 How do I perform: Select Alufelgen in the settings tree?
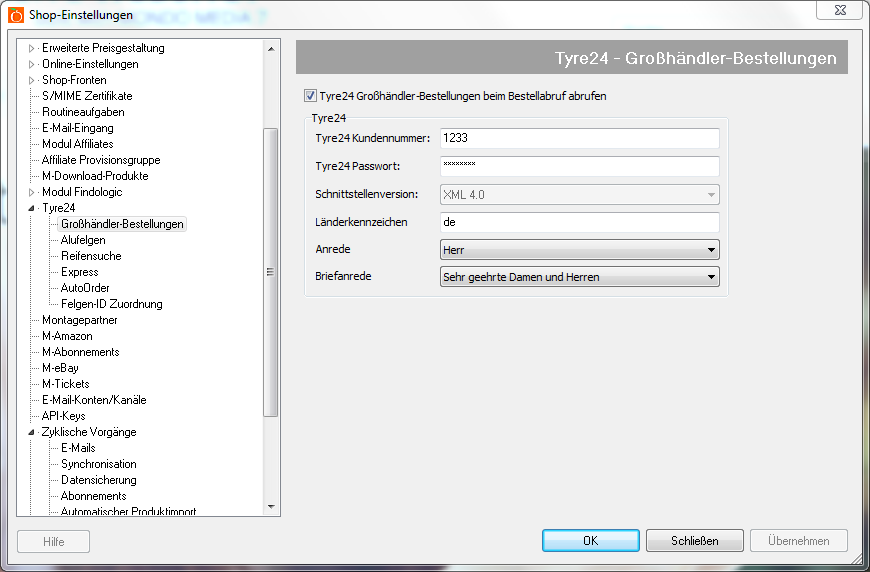(83, 240)
